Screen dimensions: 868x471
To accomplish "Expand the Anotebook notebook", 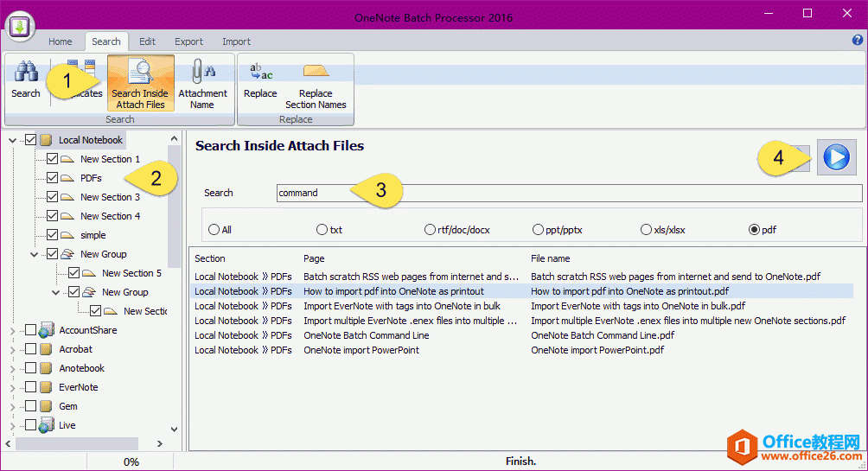I will point(13,369).
